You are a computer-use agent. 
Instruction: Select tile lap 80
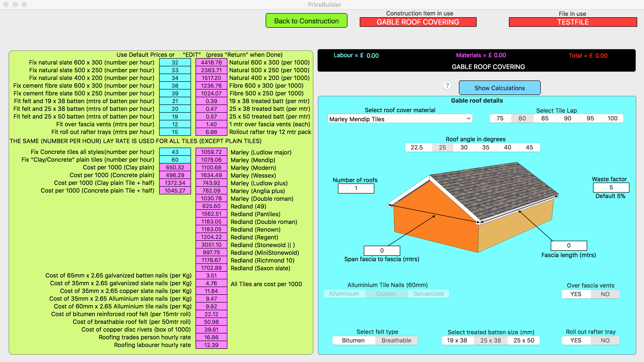coord(522,118)
